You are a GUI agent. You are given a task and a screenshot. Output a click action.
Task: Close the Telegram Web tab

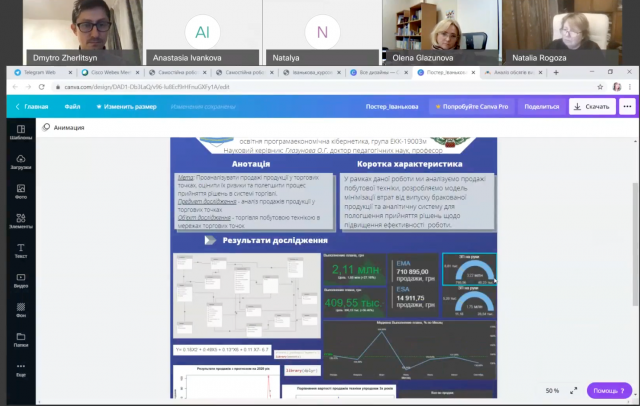click(70, 72)
